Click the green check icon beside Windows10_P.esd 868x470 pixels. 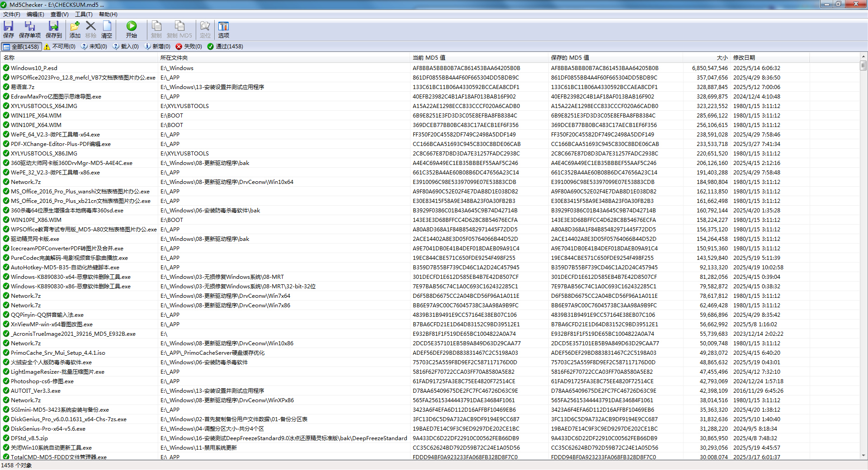point(6,68)
